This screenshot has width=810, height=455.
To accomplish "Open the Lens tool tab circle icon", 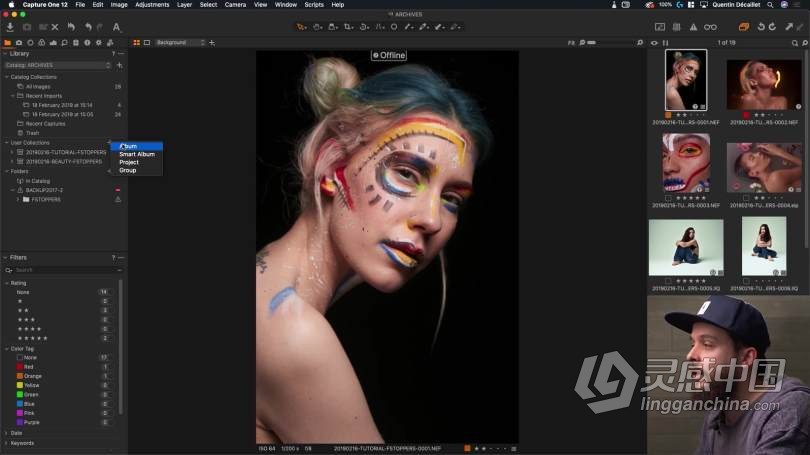I will coord(30,43).
